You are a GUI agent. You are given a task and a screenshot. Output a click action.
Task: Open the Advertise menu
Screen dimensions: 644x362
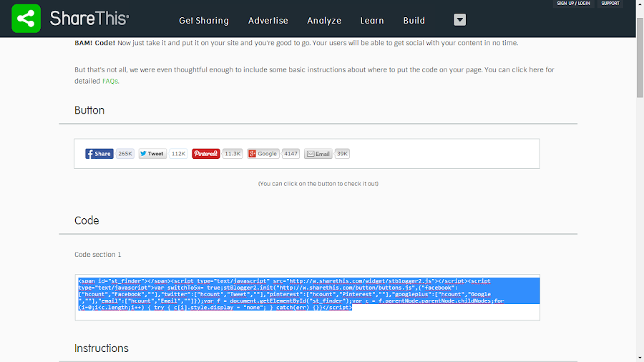[268, 21]
